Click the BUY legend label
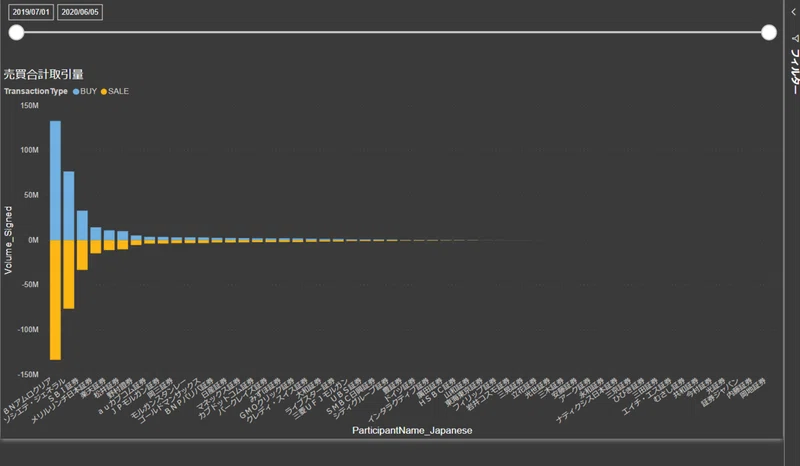Viewport: 800px width, 466px height. (88, 91)
